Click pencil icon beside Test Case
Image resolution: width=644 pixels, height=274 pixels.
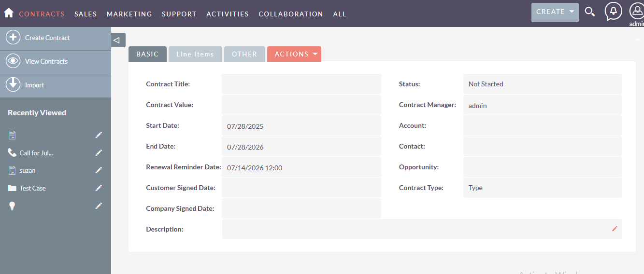99,188
